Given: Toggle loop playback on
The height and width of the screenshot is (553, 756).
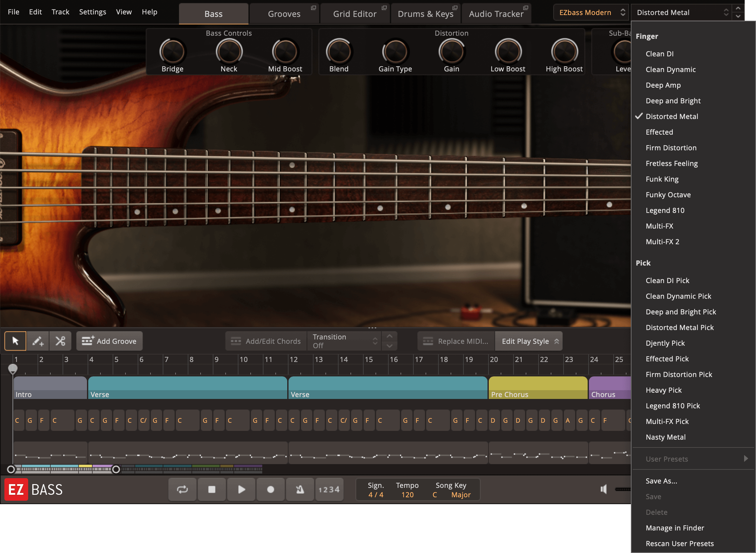Looking at the screenshot, I should tap(182, 489).
